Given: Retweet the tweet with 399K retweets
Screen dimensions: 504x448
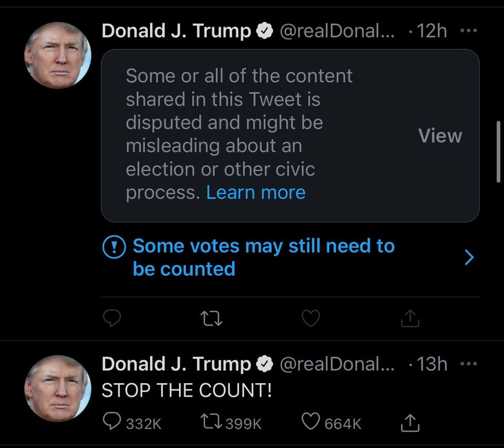Looking at the screenshot, I should coord(212,423).
